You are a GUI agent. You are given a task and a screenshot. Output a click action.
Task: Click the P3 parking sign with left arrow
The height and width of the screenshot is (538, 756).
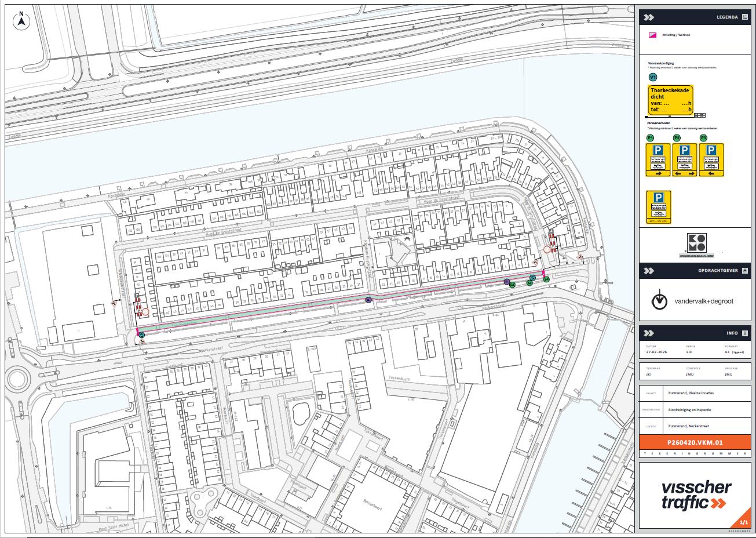711,160
